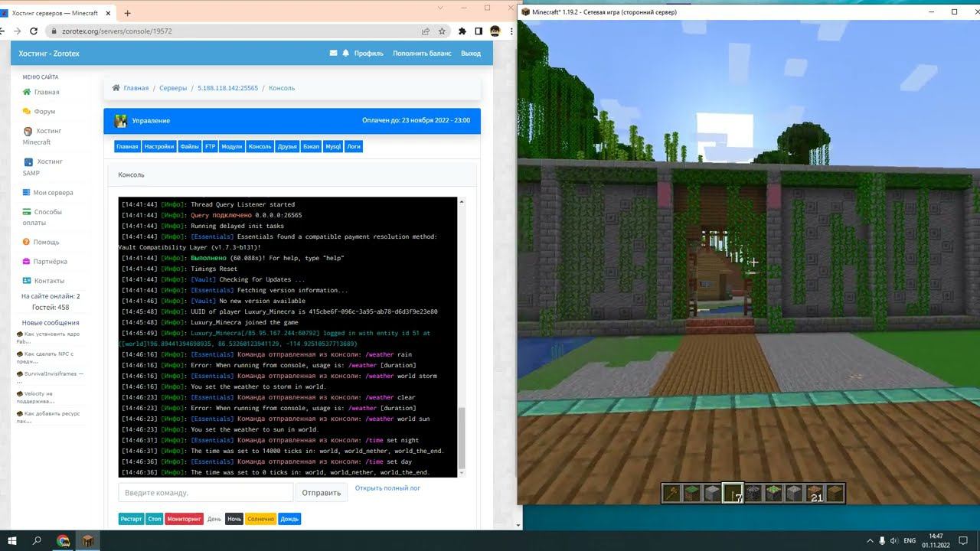The height and width of the screenshot is (551, 980).
Task: Click the Хостинг Minecraft sidebar icon
Action: [28, 132]
